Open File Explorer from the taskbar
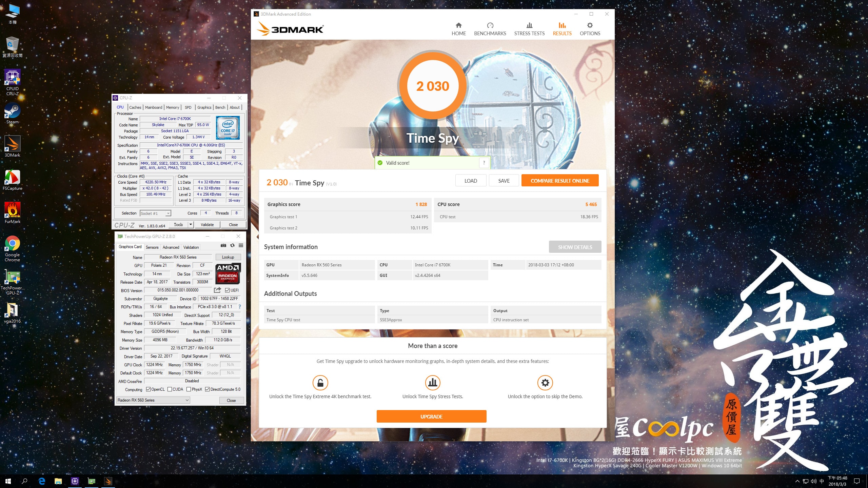 pos(58,481)
